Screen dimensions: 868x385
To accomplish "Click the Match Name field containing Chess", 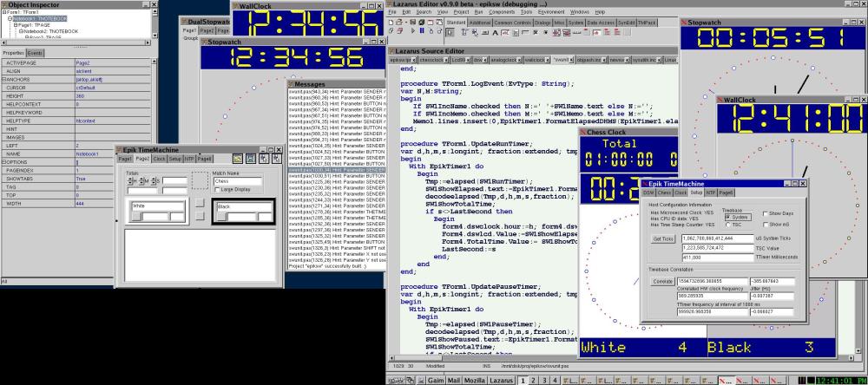I will [238, 181].
